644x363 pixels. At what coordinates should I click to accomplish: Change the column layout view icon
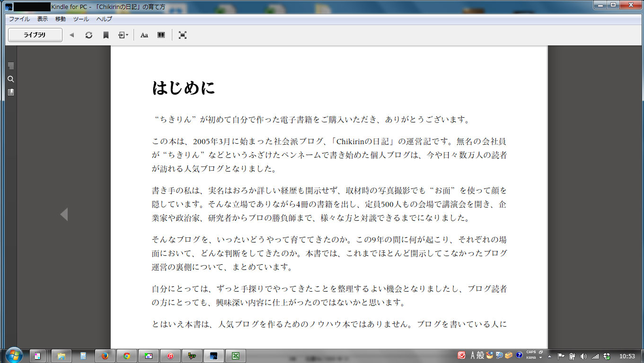click(161, 35)
